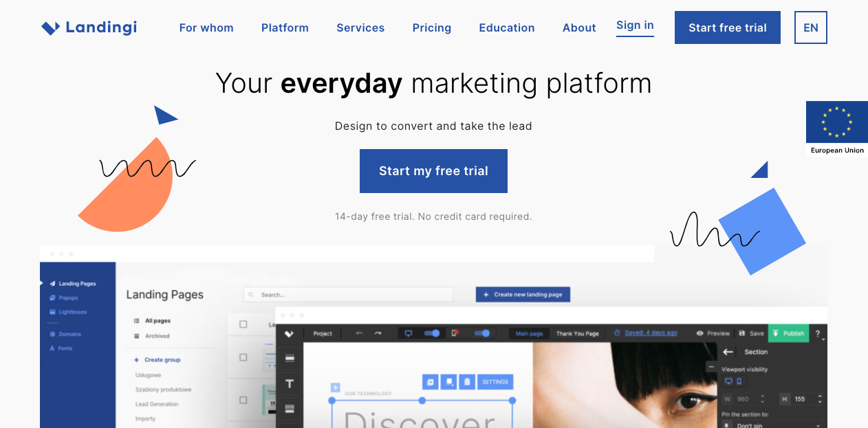Open the For whom menu

click(206, 28)
